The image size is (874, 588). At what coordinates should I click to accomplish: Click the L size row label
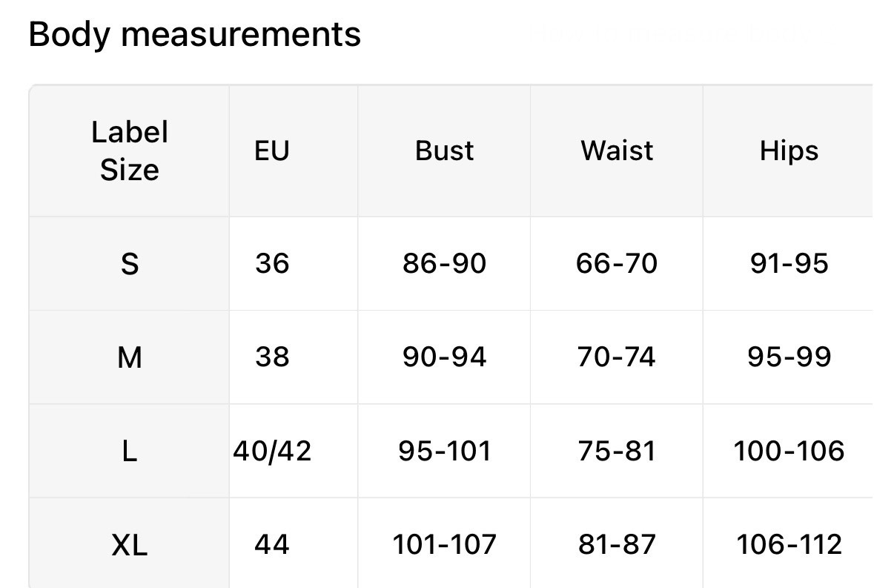pyautogui.click(x=129, y=451)
